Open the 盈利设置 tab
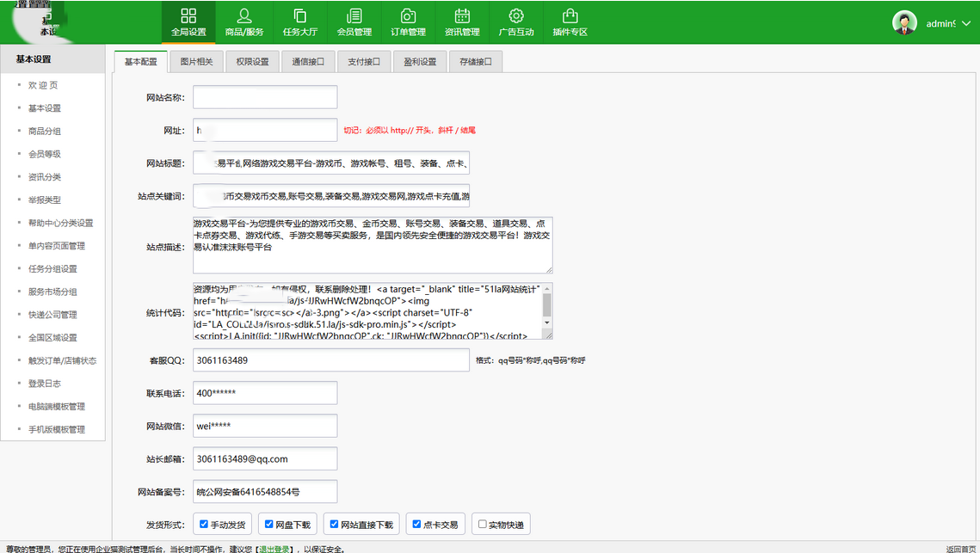Screen dimensions: 980x553 click(x=420, y=61)
